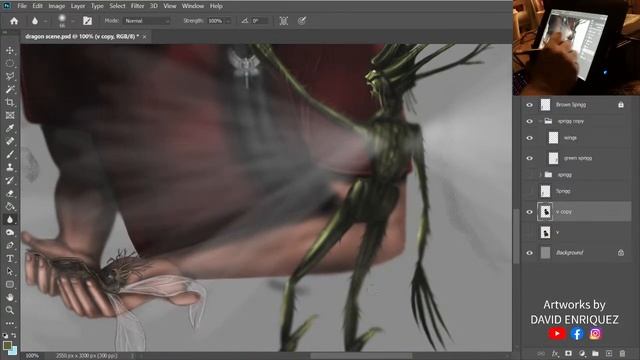This screenshot has width=640, height=360.
Task: Open the Window menu
Action: pos(193,6)
